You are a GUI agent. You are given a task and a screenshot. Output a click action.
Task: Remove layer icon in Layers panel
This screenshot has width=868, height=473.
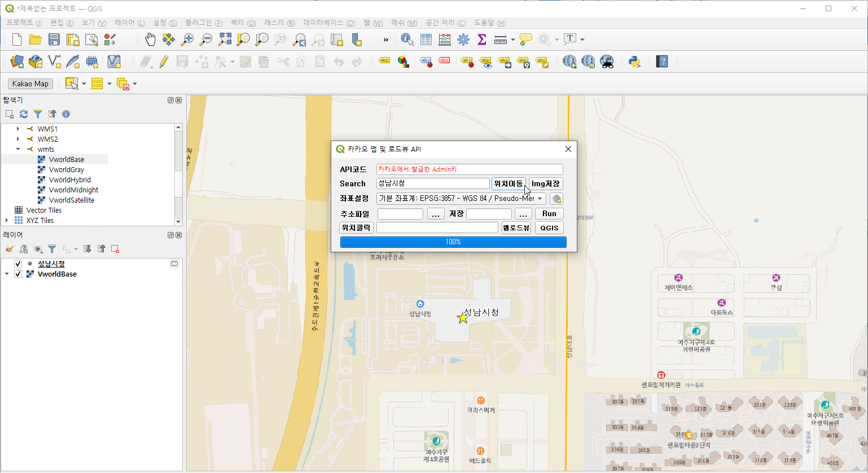click(115, 249)
